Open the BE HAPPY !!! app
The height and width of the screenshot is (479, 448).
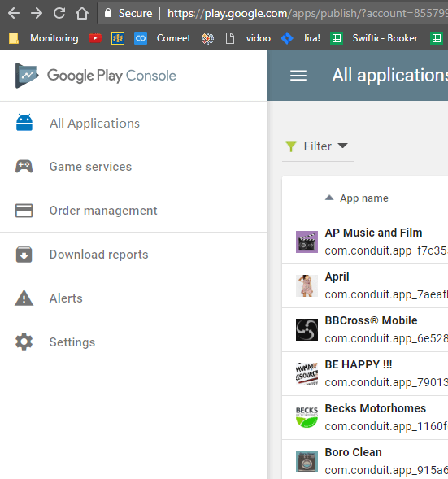click(x=359, y=365)
